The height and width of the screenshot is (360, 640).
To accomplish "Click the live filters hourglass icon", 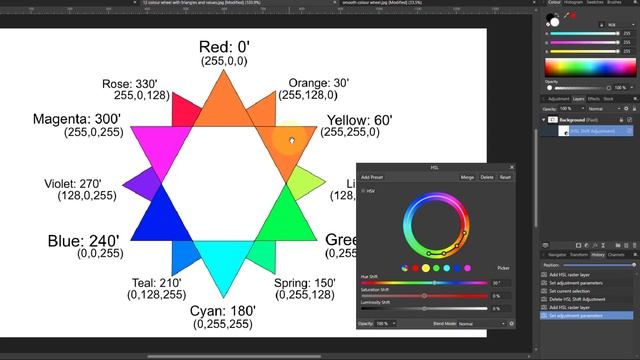I will [603, 245].
